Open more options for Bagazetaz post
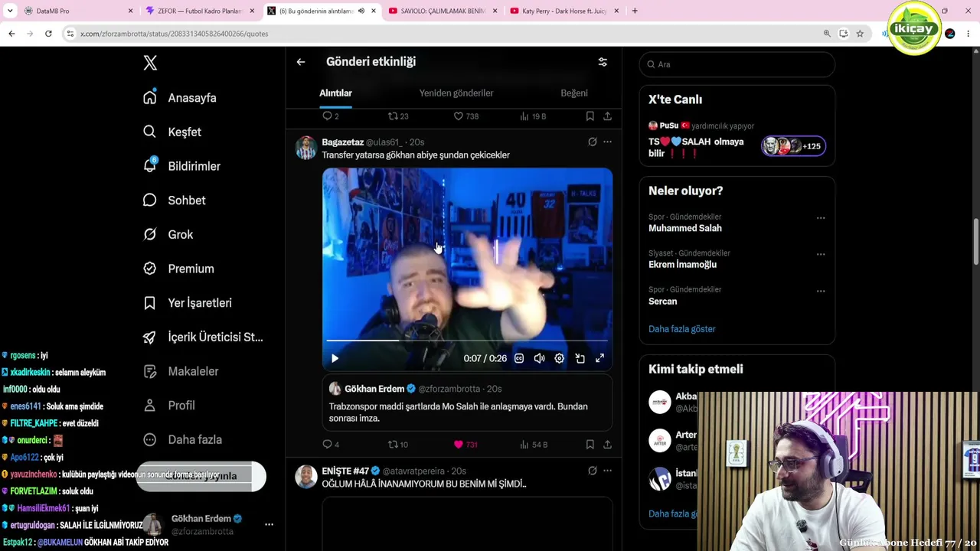 coord(607,142)
